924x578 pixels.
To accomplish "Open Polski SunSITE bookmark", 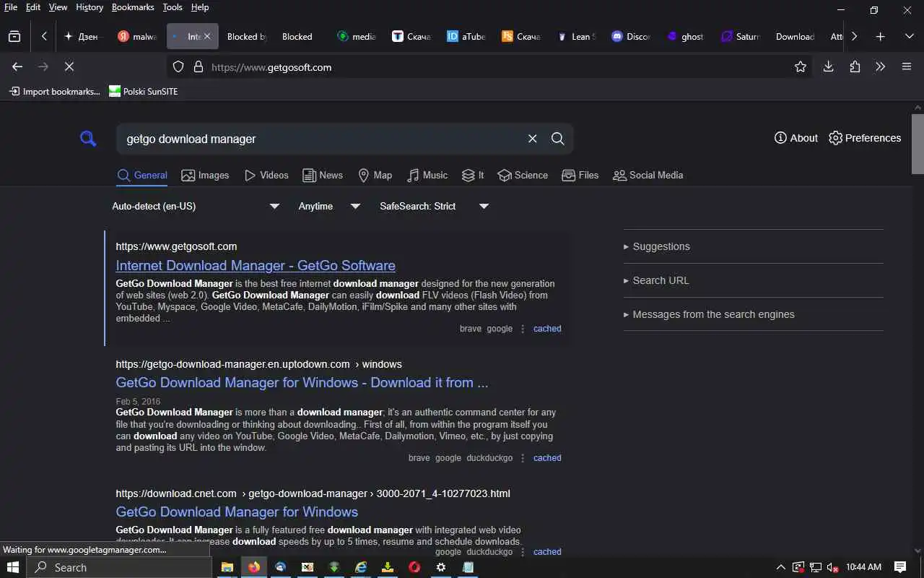I will pyautogui.click(x=143, y=92).
